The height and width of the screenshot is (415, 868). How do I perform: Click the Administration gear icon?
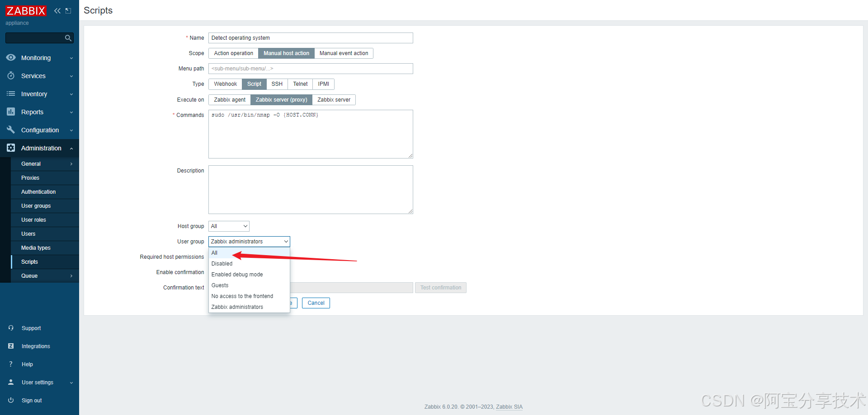[x=11, y=148]
